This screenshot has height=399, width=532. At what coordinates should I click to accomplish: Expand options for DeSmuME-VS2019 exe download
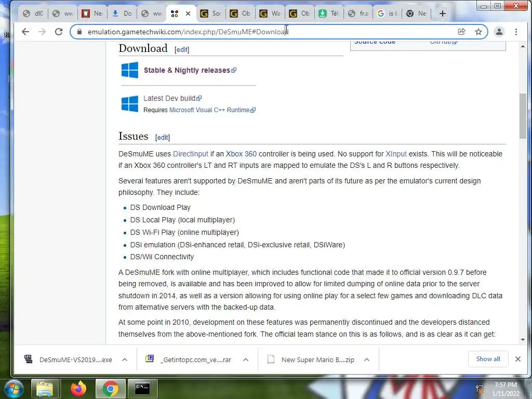click(125, 360)
